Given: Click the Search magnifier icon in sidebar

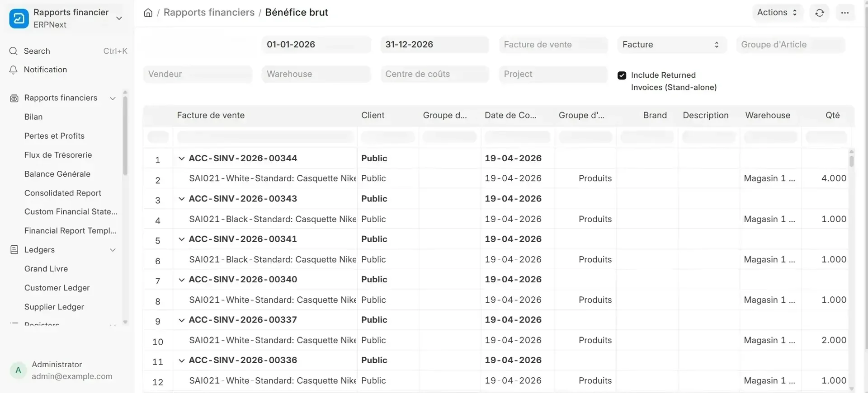Looking at the screenshot, I should pos(14,51).
